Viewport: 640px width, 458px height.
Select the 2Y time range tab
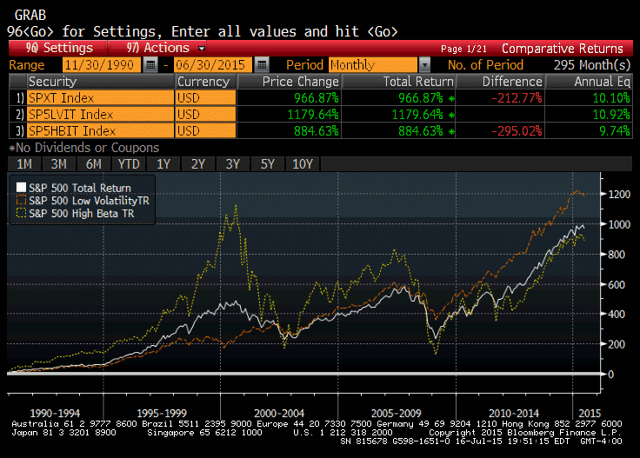coord(198,164)
